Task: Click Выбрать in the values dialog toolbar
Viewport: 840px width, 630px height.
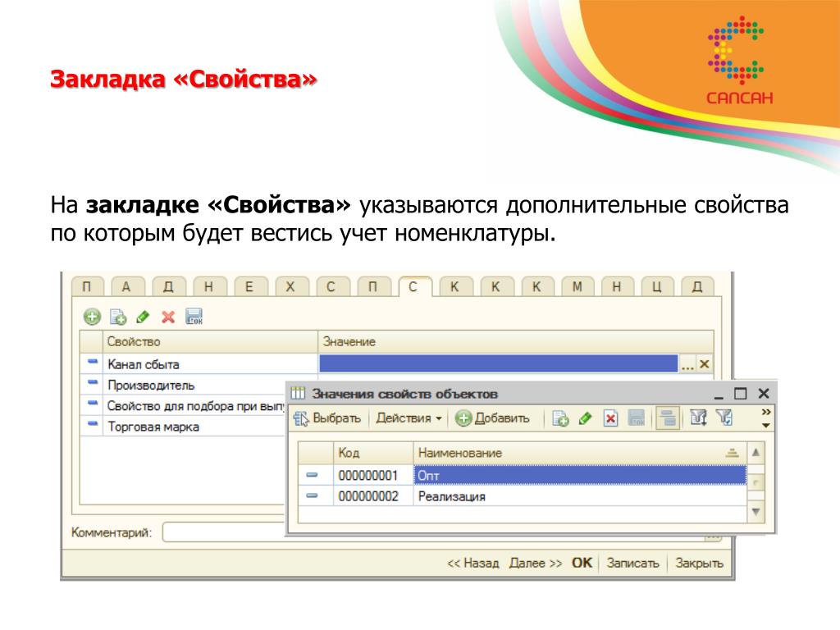Action: [x=327, y=418]
